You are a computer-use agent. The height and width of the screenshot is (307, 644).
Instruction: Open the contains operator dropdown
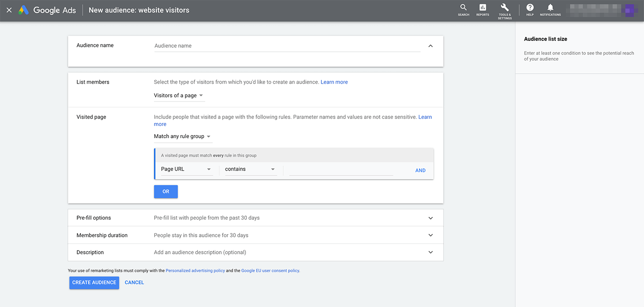pos(250,169)
